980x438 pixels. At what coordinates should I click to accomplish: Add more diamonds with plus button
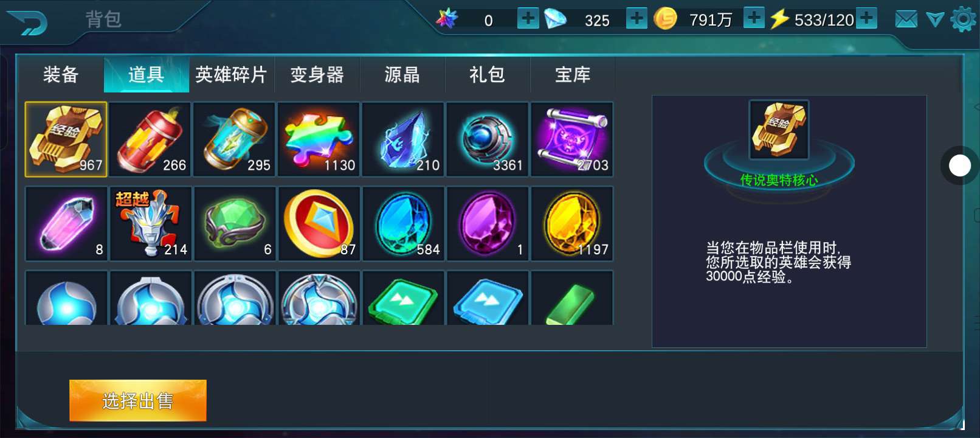pos(637,18)
